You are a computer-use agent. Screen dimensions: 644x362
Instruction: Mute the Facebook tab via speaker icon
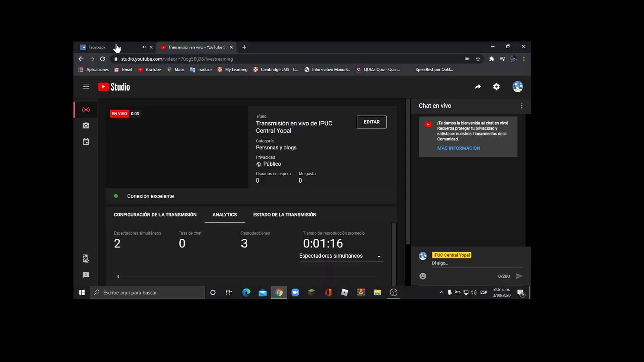144,47
